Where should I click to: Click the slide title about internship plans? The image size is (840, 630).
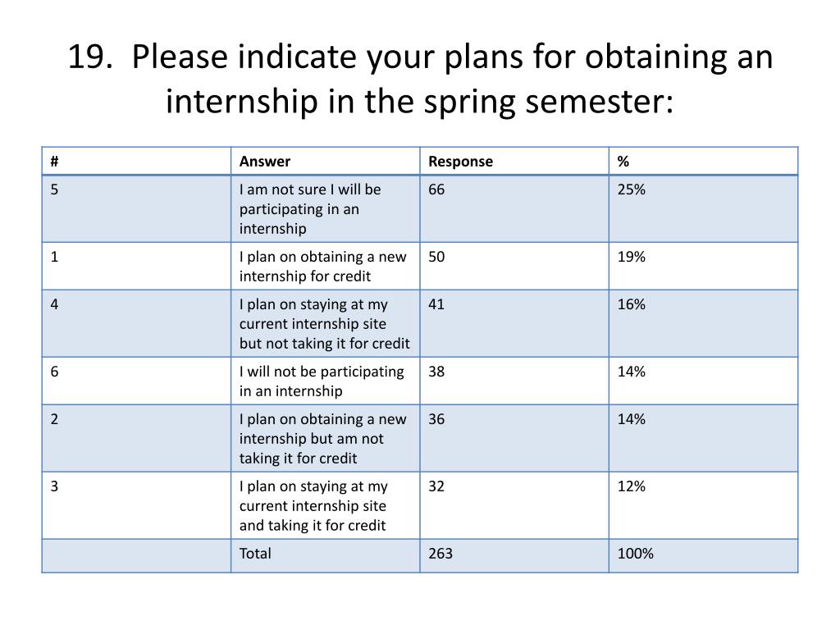420,79
